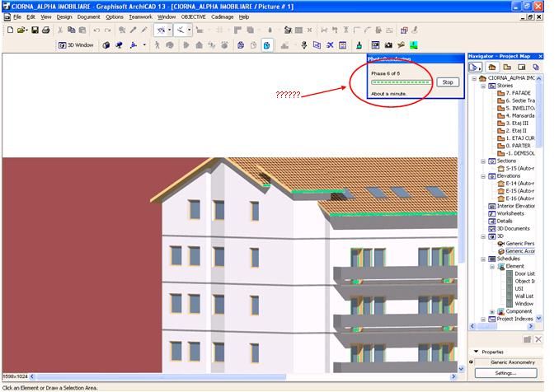Click the PhotoRendering settings filmstrip icon

click(x=375, y=45)
